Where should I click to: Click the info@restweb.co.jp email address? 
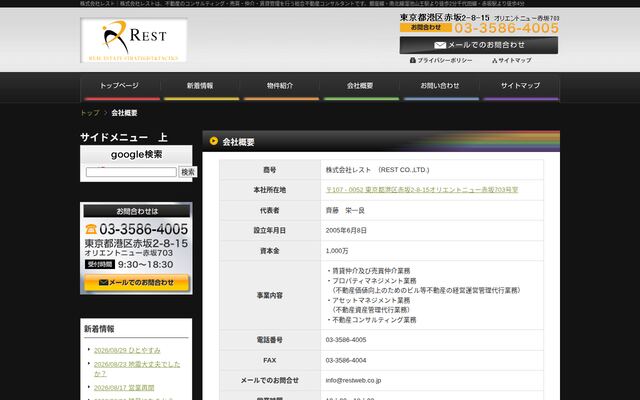tap(353, 380)
